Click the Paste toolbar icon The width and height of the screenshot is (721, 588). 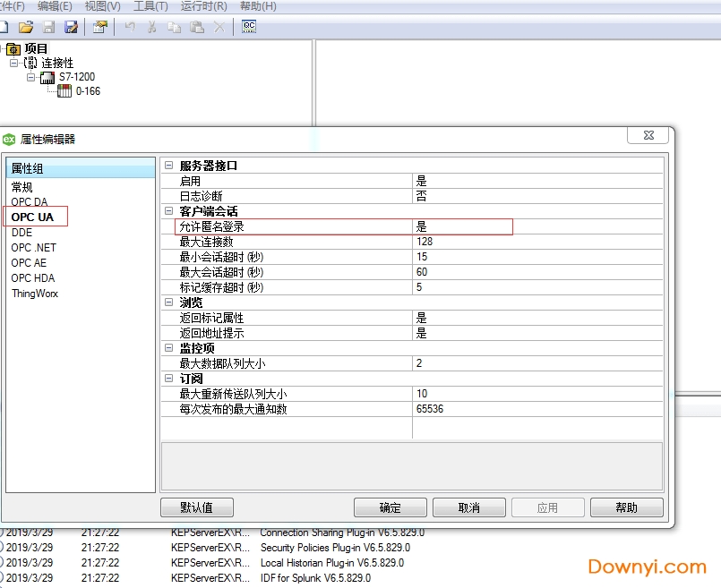(x=197, y=27)
